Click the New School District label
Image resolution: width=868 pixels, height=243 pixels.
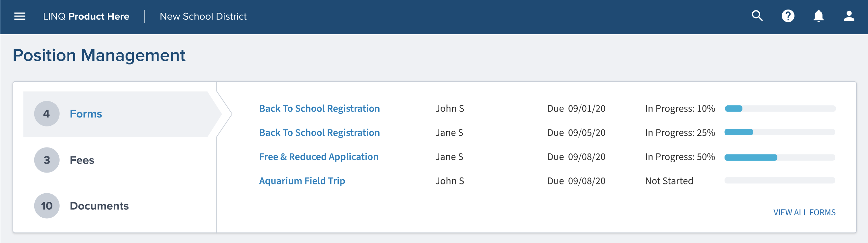203,16
